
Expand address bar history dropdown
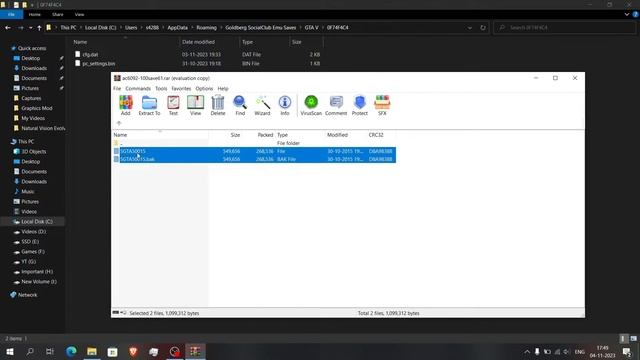(470, 28)
